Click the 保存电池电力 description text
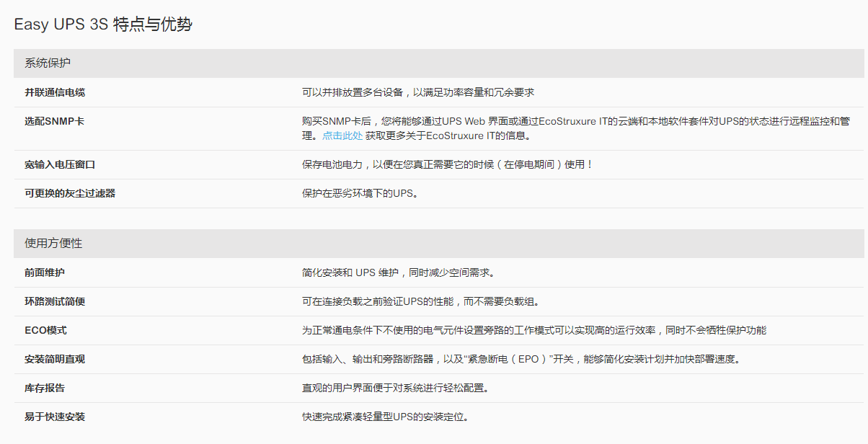The height and width of the screenshot is (444, 868). point(447,164)
